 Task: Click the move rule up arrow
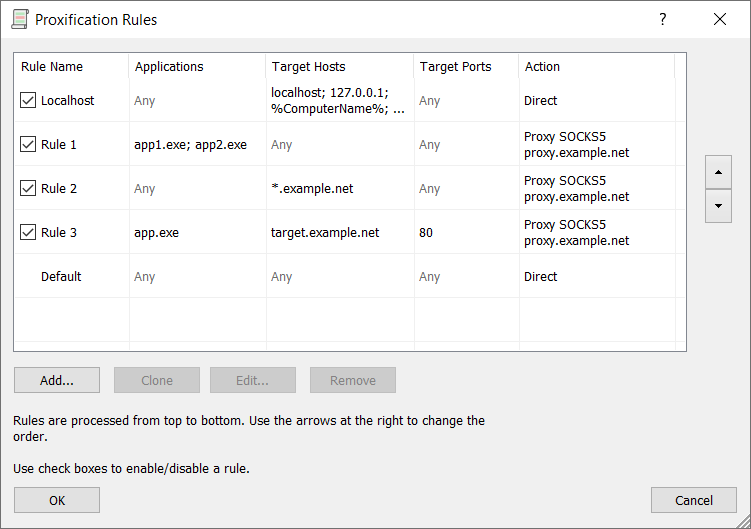[718, 171]
